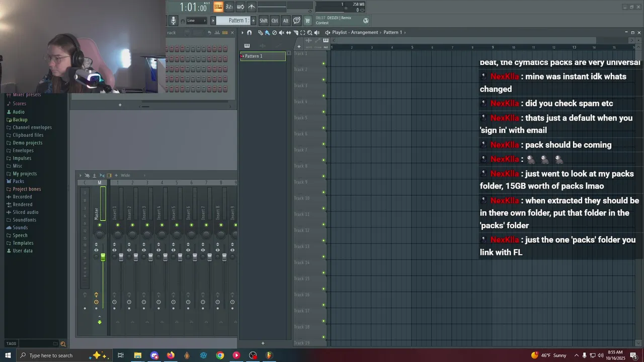Open the Wide mixer layout dropdown

pos(133,175)
